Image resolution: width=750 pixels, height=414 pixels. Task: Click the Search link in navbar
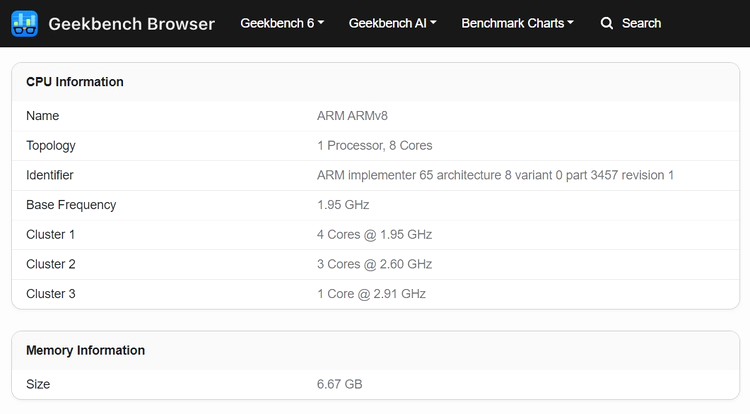[x=641, y=23]
